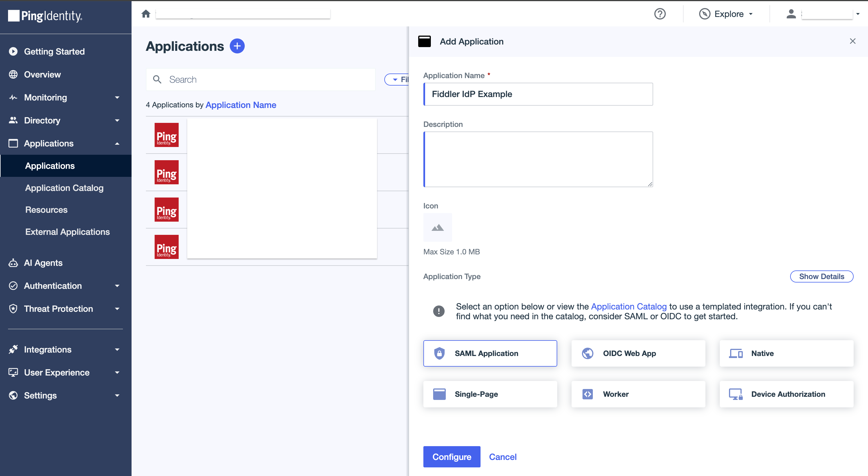Click the blue plus add application icon
This screenshot has width=868, height=476.
point(237,46)
